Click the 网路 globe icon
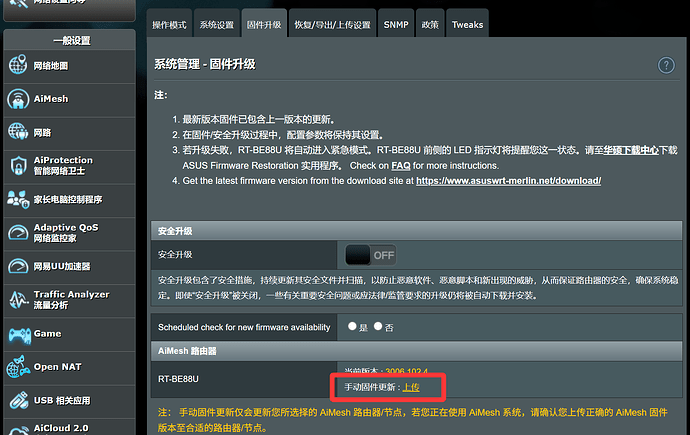690x435 pixels. coord(18,132)
